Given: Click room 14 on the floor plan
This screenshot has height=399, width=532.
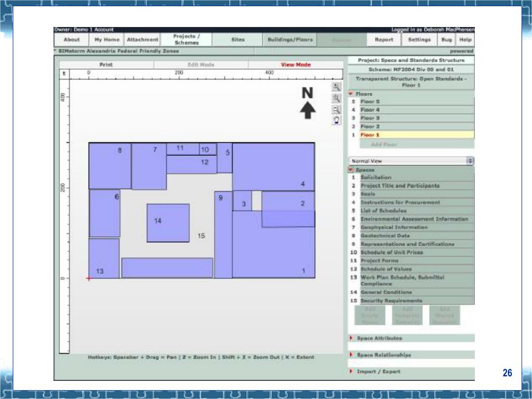Looking at the screenshot, I should (x=168, y=223).
